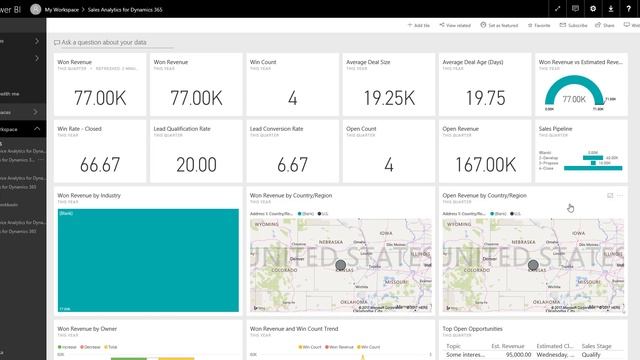Click the gray bubble on Open Revenue by Country/Region map

[x=533, y=265]
